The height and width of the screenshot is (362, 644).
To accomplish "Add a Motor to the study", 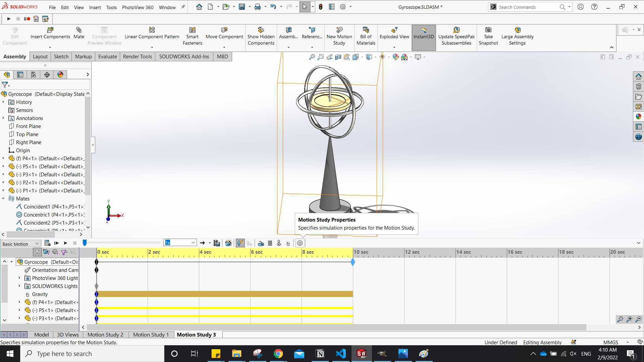I will 261,243.
